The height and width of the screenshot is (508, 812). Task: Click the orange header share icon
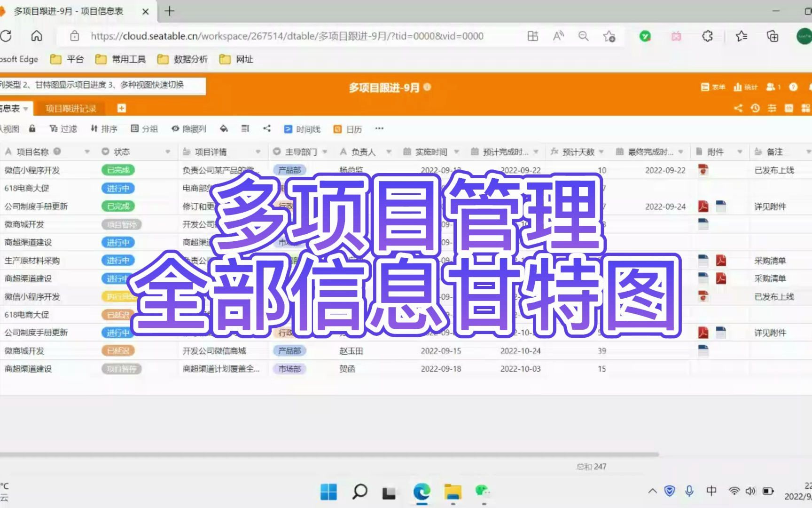(738, 108)
